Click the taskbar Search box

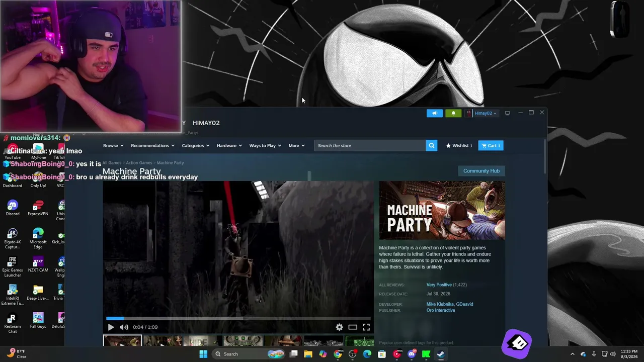click(x=249, y=354)
